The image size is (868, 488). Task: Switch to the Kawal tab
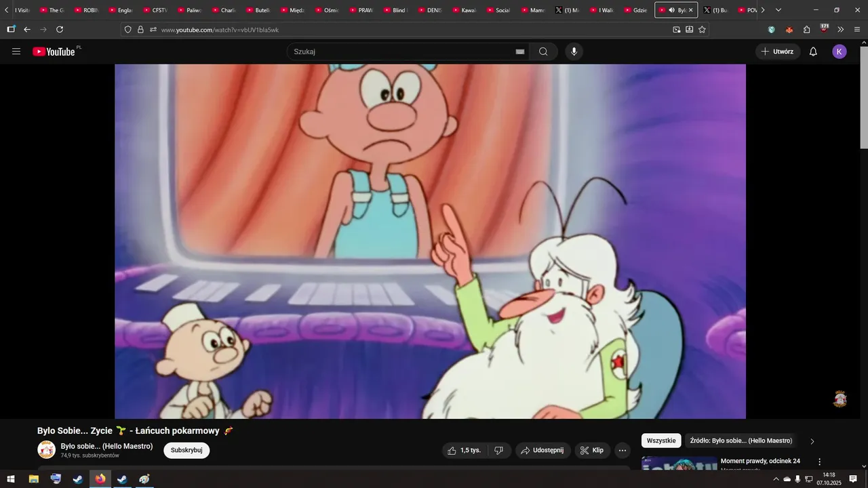coord(465,10)
